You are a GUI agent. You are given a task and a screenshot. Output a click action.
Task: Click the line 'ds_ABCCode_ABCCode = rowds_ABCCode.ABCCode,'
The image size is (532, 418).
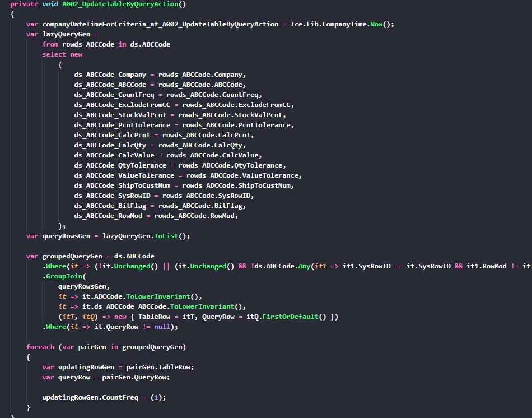click(x=160, y=85)
